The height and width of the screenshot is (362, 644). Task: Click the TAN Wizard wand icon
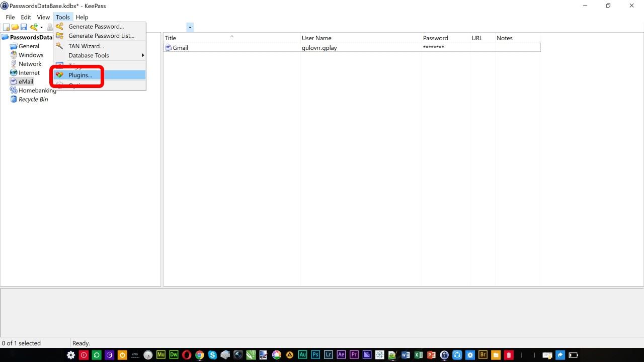(x=60, y=46)
